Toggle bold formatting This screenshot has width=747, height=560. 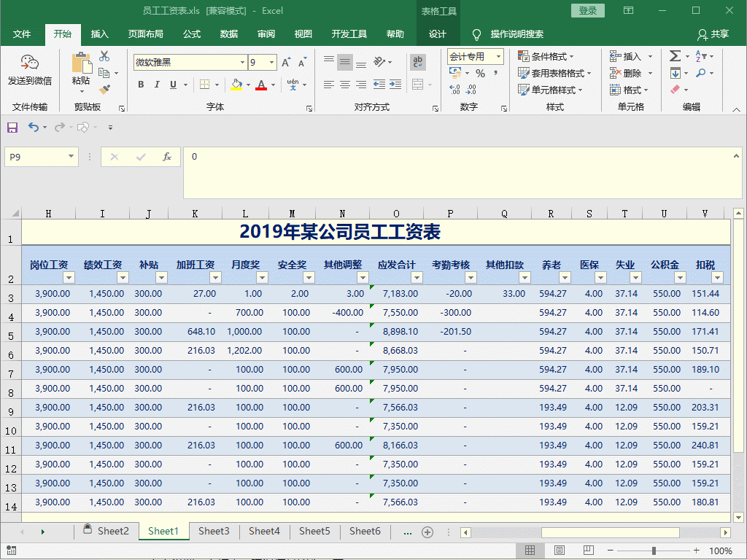coord(141,85)
